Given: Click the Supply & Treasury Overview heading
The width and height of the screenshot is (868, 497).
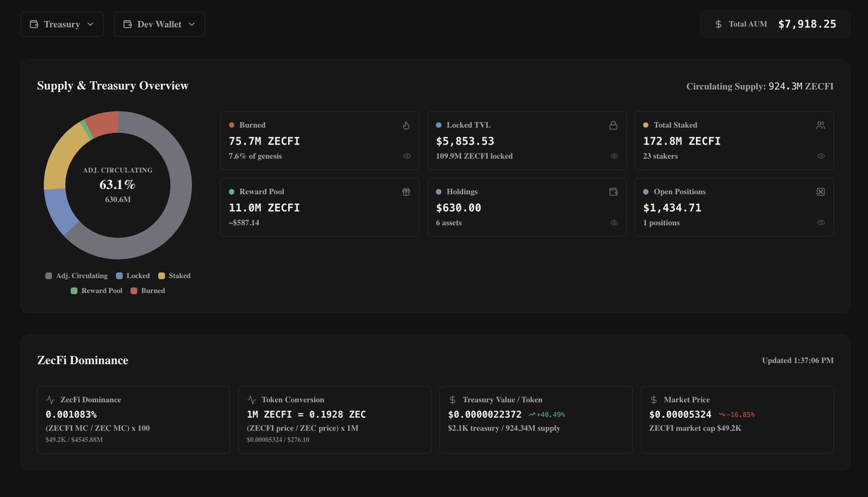Looking at the screenshot, I should point(113,85).
